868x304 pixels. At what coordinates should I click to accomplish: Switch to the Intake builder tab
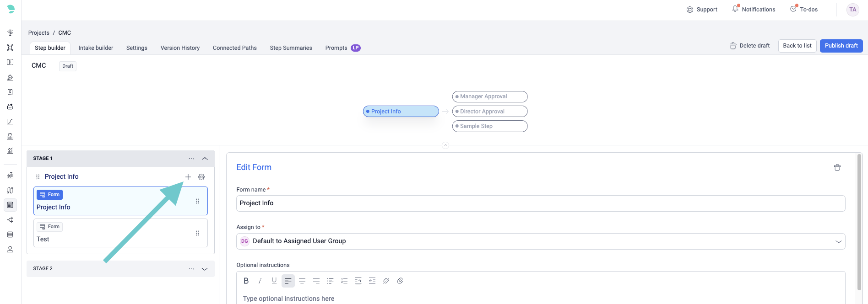(96, 48)
